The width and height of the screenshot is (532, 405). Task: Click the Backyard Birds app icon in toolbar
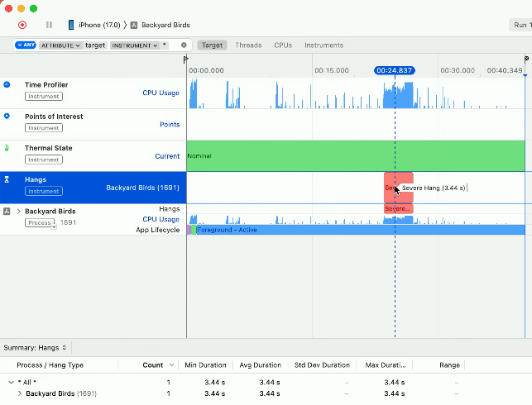click(x=134, y=25)
